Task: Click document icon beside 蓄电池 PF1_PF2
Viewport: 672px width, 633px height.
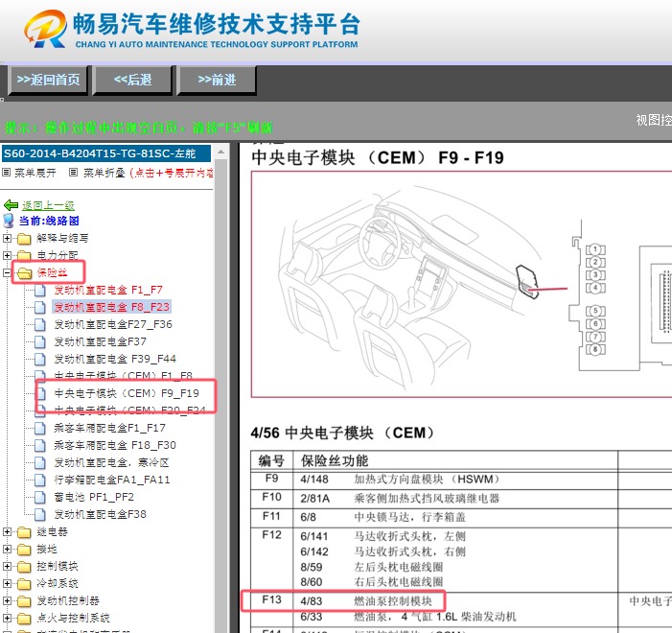Action: point(40,497)
